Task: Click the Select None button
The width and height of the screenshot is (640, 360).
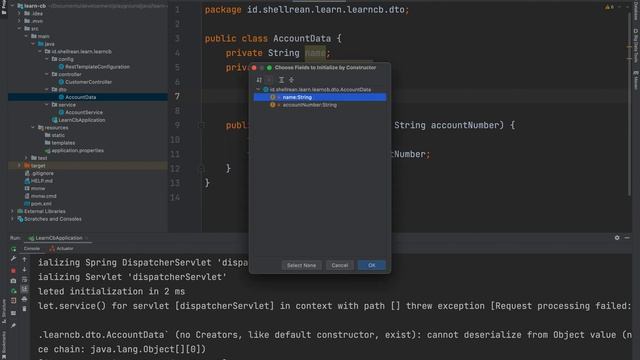Action: point(301,265)
